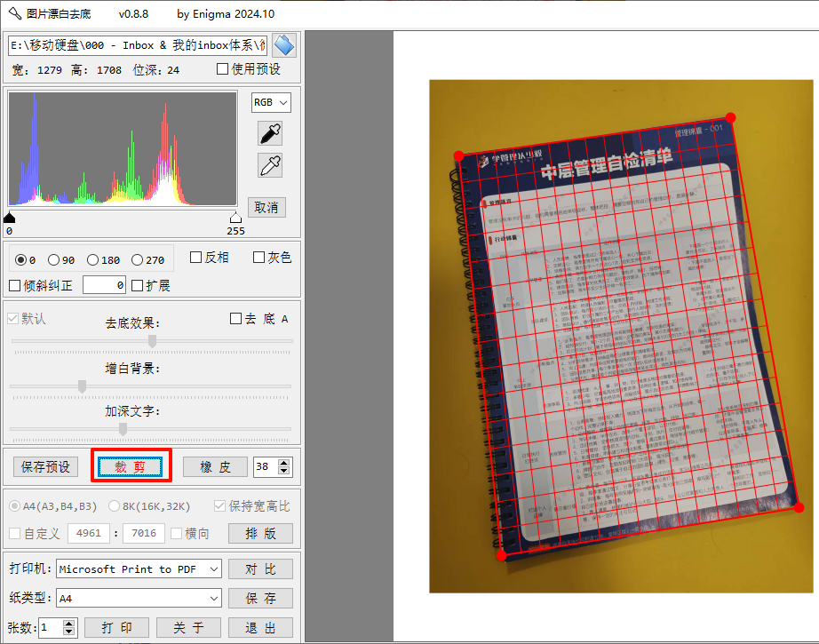Image resolution: width=819 pixels, height=644 pixels.
Task: Click the bottom-right red crop handle
Action: pos(799,507)
